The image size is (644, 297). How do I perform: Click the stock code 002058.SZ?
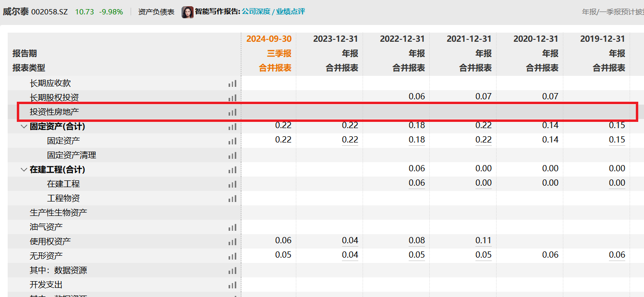tap(49, 12)
